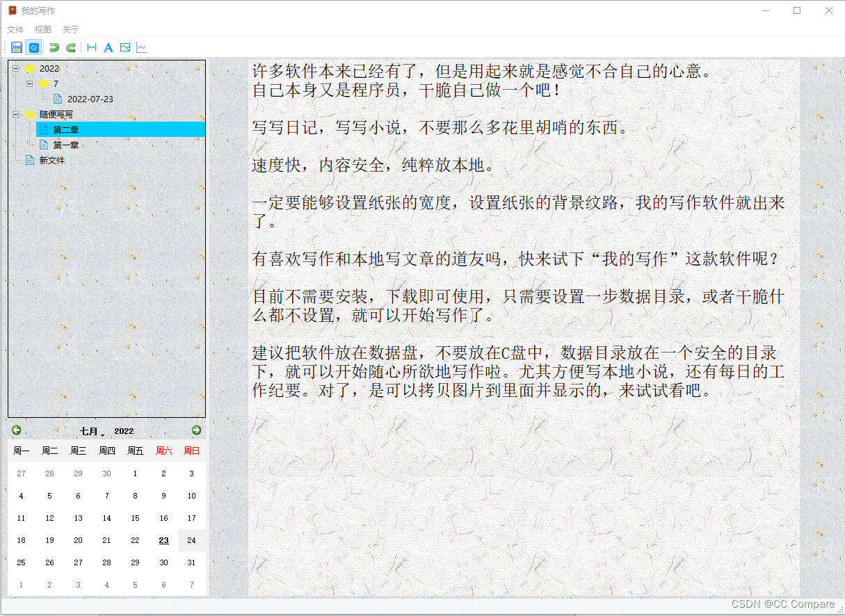Toggle the highlighted blue timer toolbar icon
Viewport: 845px width, 616px height.
[33, 47]
